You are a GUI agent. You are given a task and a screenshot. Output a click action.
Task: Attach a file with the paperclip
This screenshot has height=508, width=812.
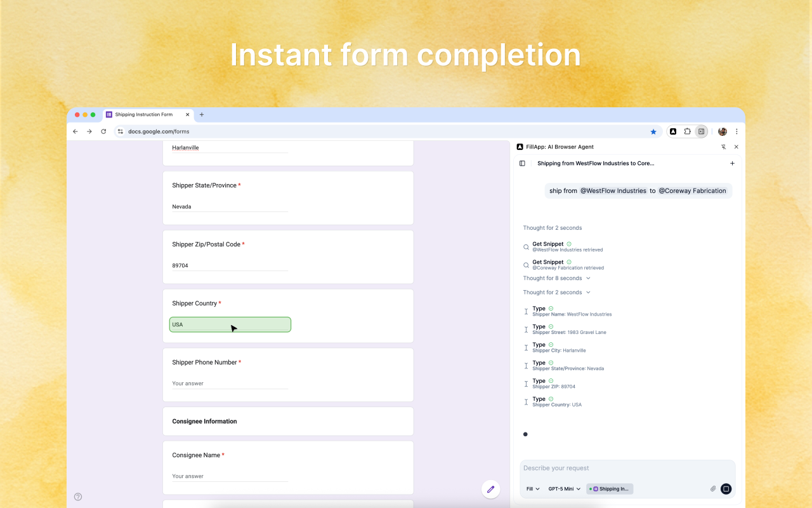[x=713, y=489]
